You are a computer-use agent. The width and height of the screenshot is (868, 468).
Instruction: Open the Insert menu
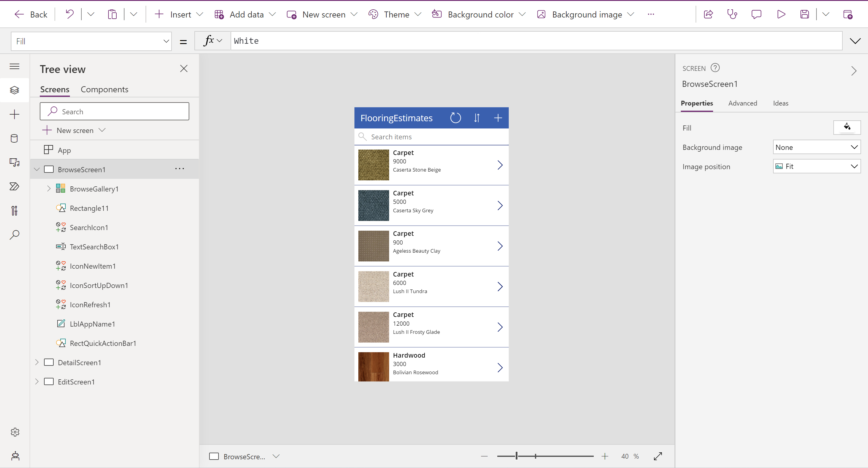point(179,14)
